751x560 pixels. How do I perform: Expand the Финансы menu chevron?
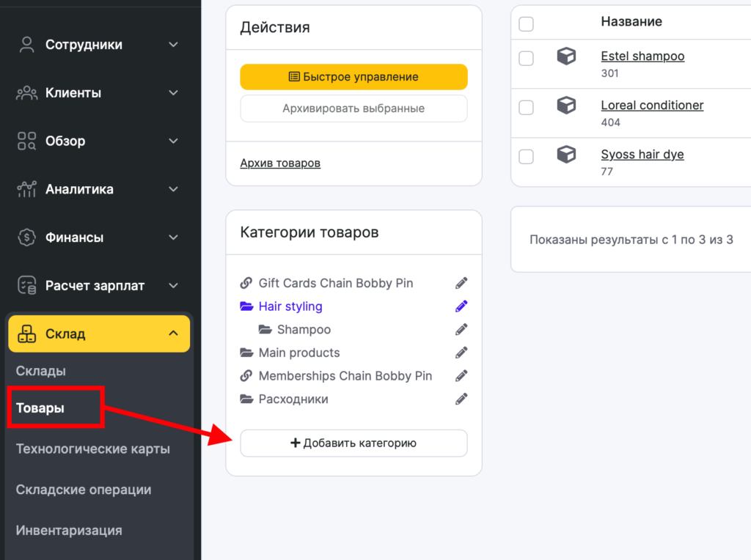(x=173, y=237)
